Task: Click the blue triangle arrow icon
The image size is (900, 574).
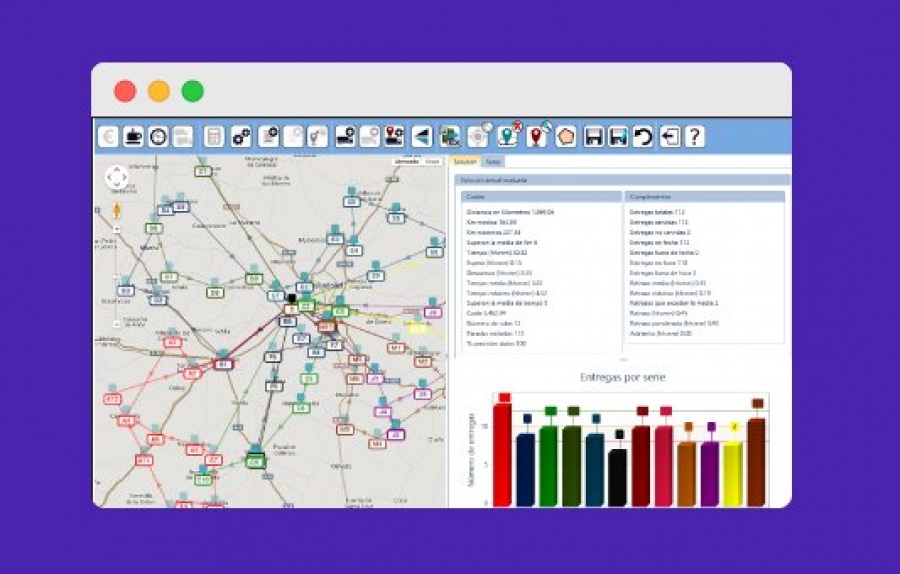Action: [422, 137]
